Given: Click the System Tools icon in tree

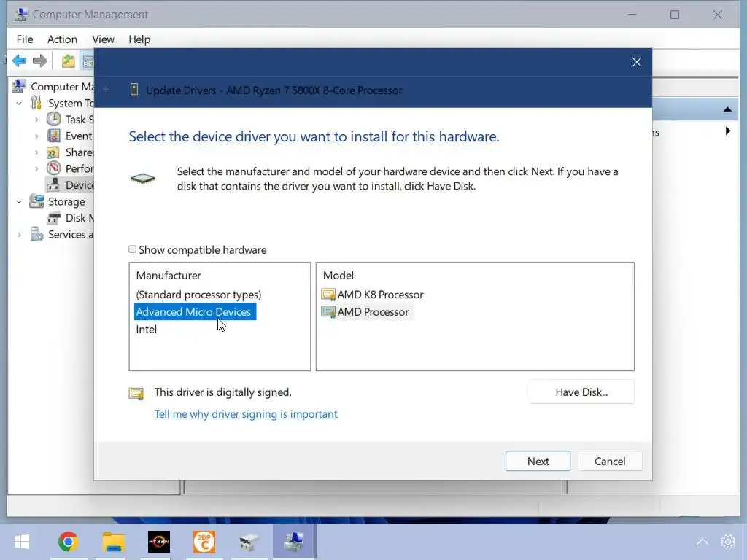Looking at the screenshot, I should pyautogui.click(x=36, y=103).
